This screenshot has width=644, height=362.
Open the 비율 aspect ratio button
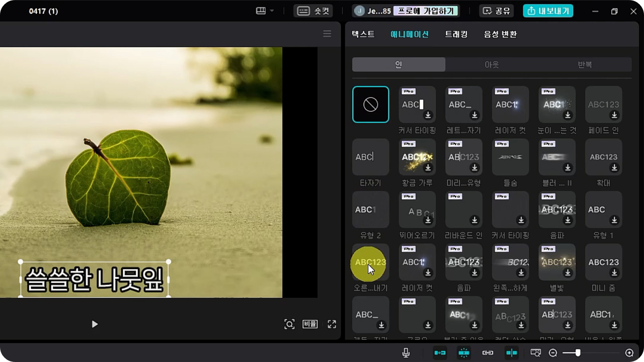pos(310,324)
